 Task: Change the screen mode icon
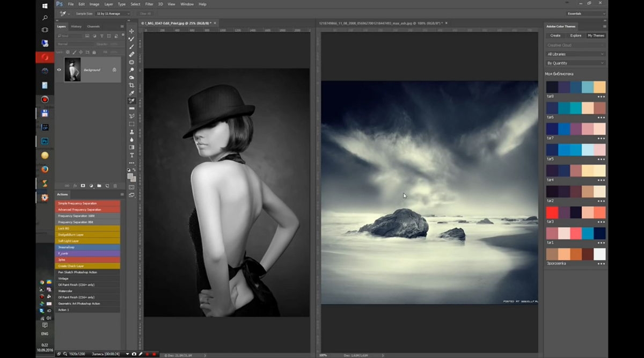click(x=131, y=195)
